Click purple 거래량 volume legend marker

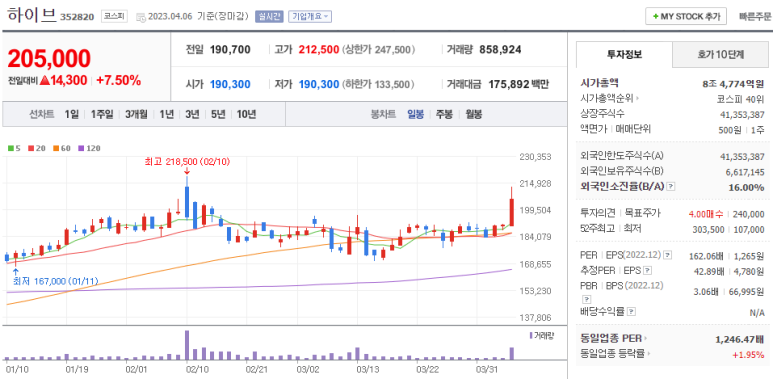click(530, 336)
